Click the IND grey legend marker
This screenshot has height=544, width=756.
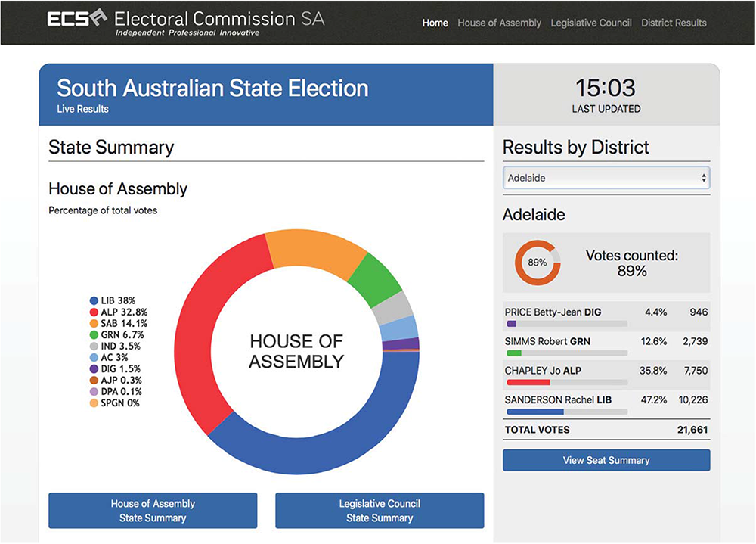point(94,346)
